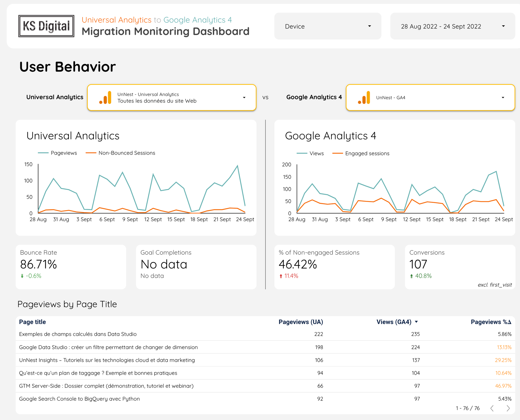This screenshot has height=420, width=520.
Task: Click the Migration Monitoring Dashboard title
Action: pos(166,31)
